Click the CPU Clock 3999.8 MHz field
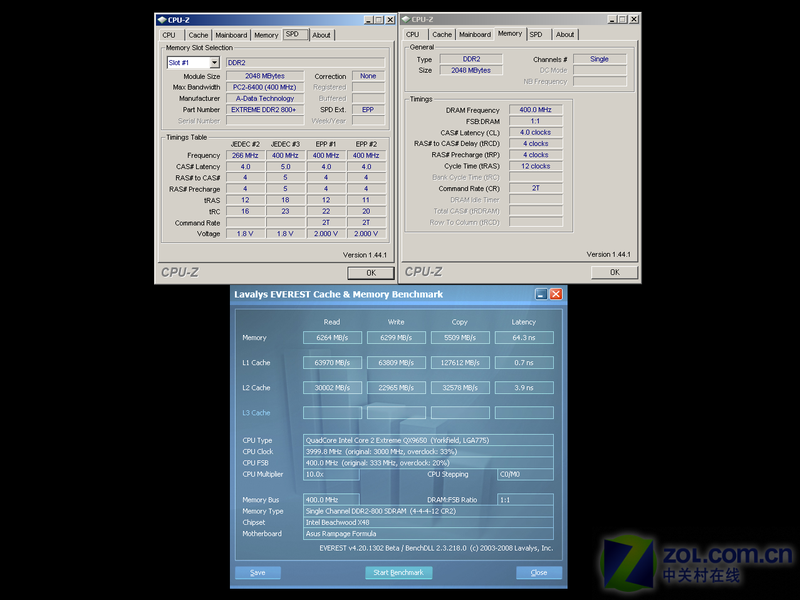This screenshot has width=800, height=600. (x=428, y=452)
